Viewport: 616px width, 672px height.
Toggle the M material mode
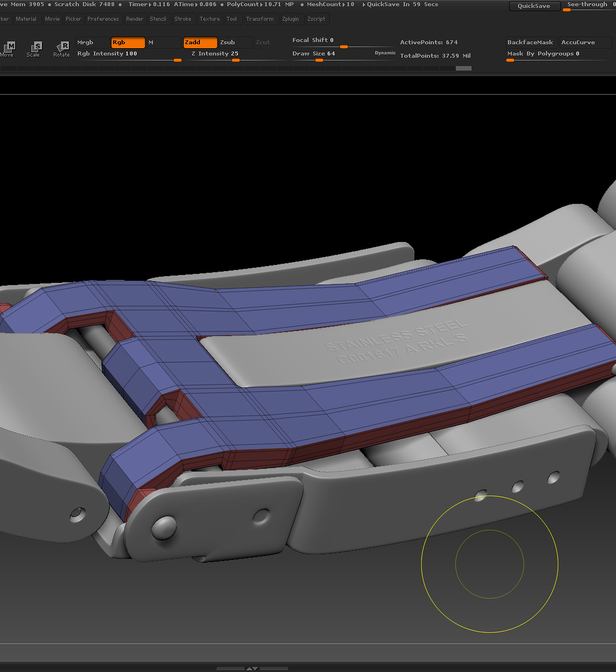pyautogui.click(x=164, y=43)
